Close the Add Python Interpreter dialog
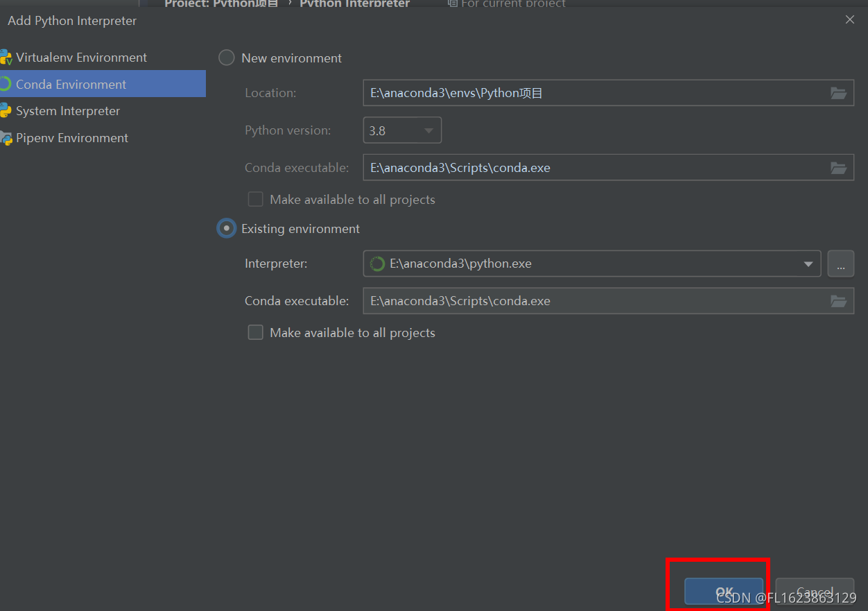The image size is (868, 611). 850,20
